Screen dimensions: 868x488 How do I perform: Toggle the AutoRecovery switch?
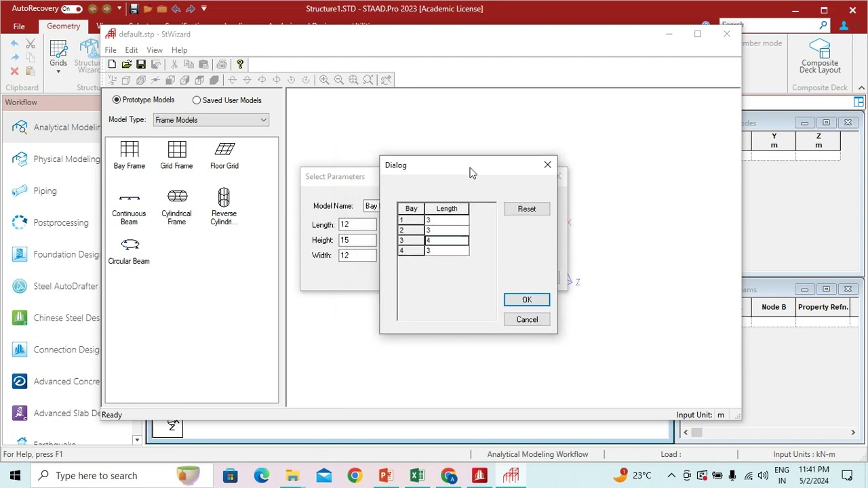click(71, 9)
